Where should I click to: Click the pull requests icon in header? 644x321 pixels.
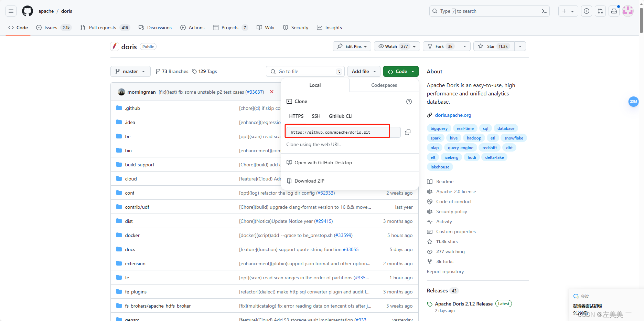click(600, 11)
